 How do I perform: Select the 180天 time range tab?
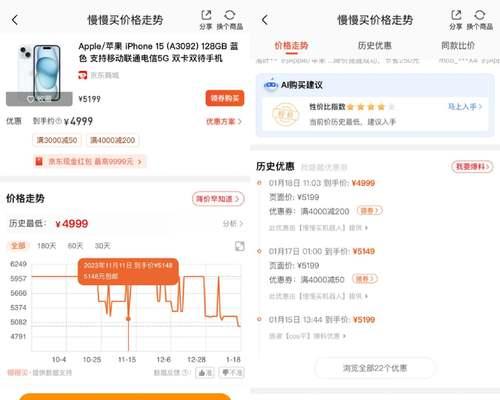tap(46, 246)
